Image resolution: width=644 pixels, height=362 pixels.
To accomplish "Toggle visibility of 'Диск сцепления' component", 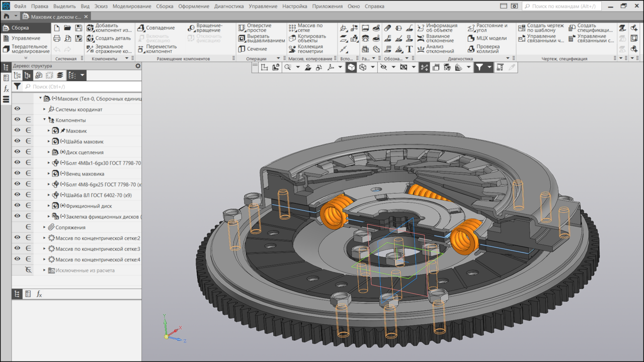I will click(x=17, y=152).
